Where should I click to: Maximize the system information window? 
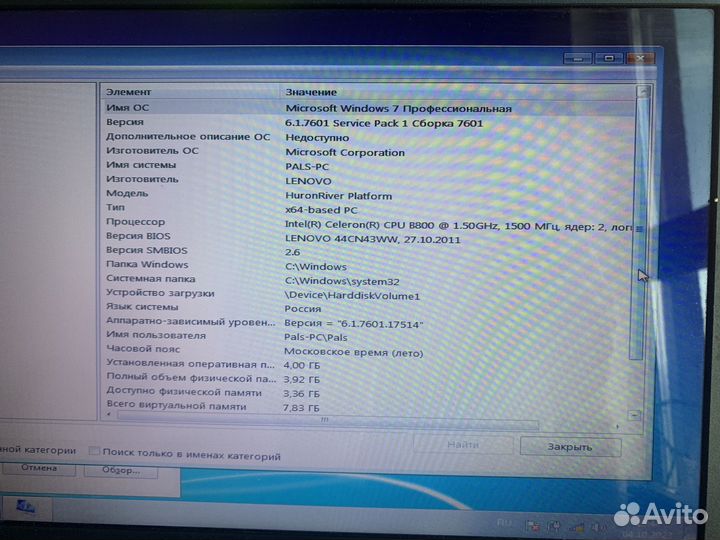coord(609,58)
